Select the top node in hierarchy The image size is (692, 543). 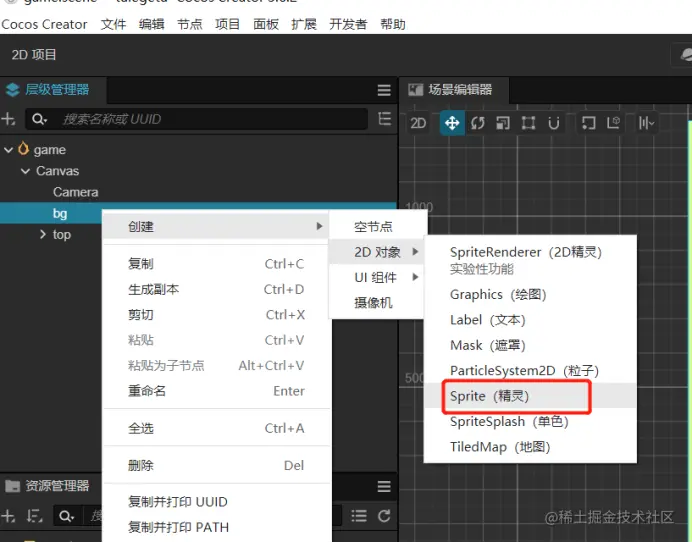62,234
